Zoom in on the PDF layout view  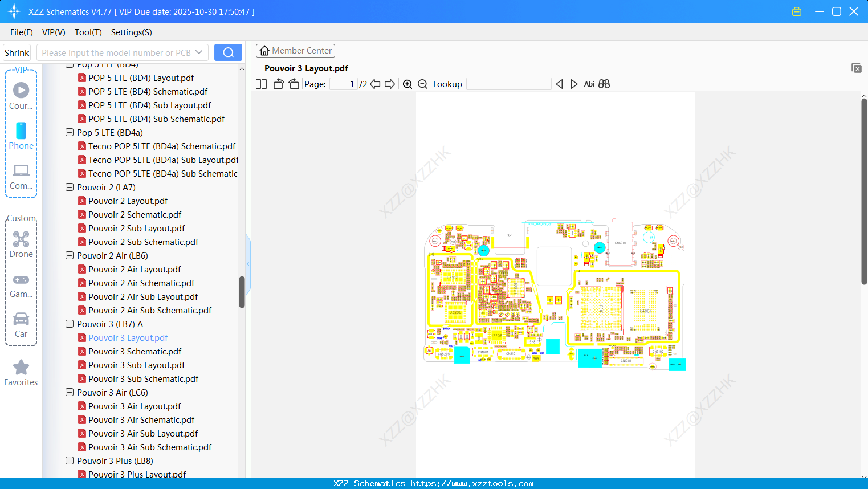coord(407,84)
